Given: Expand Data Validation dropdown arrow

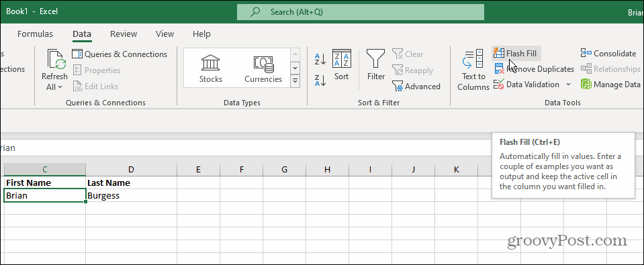Looking at the screenshot, I should click(x=568, y=85).
